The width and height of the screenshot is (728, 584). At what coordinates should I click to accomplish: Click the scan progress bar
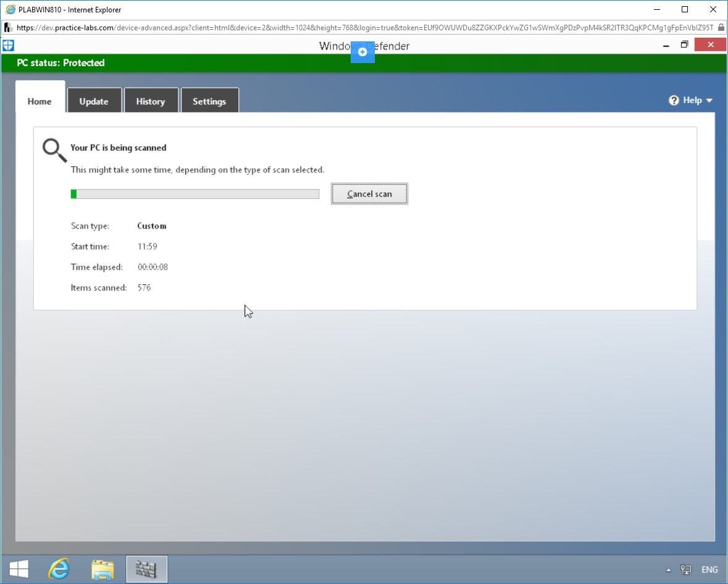(x=195, y=193)
